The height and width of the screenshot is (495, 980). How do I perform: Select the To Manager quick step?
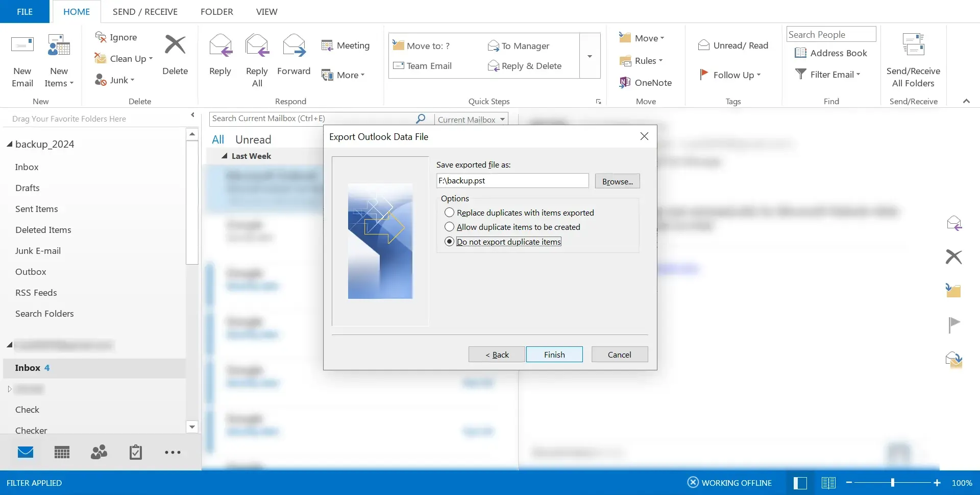tap(519, 46)
